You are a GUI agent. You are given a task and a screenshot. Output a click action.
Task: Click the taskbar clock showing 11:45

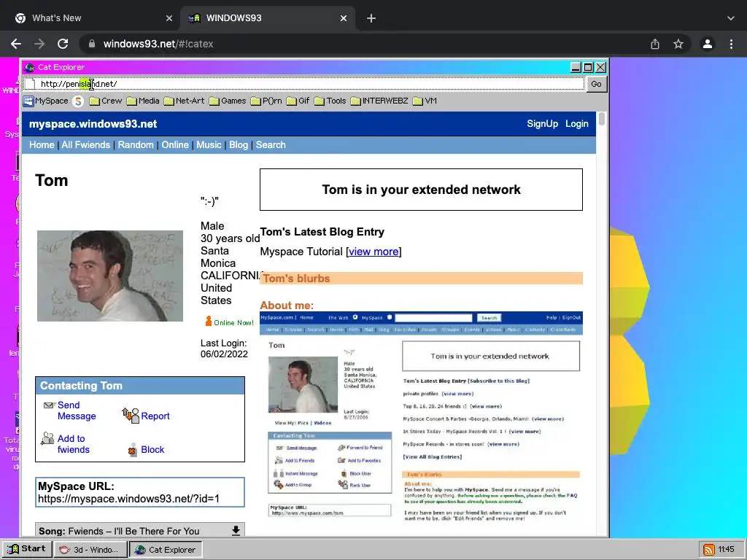click(726, 550)
